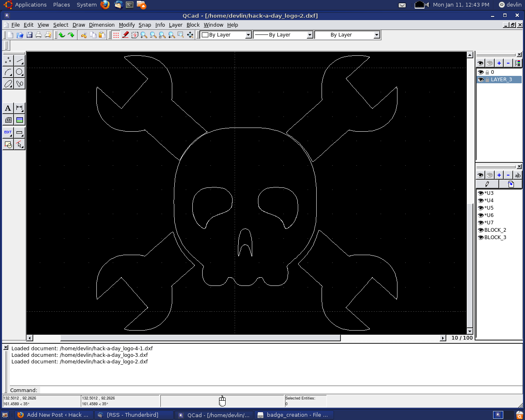Click the EDIT modify tools button
525x420 pixels.
click(8, 132)
